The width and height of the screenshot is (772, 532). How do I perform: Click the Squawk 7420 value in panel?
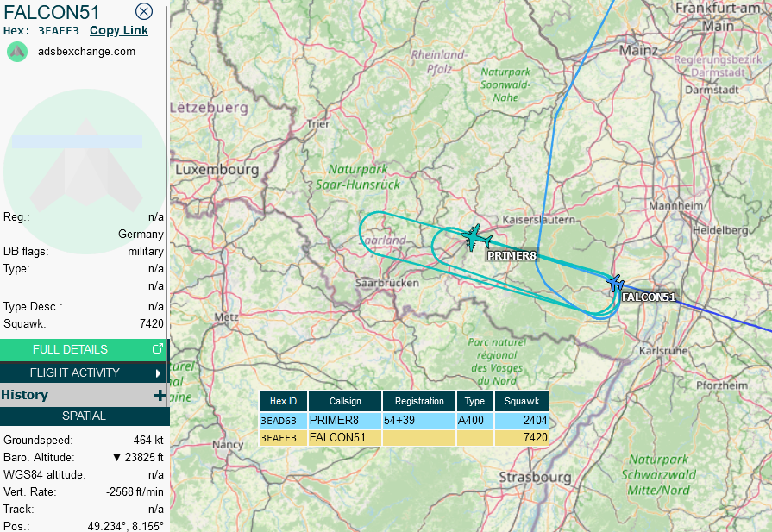click(152, 323)
